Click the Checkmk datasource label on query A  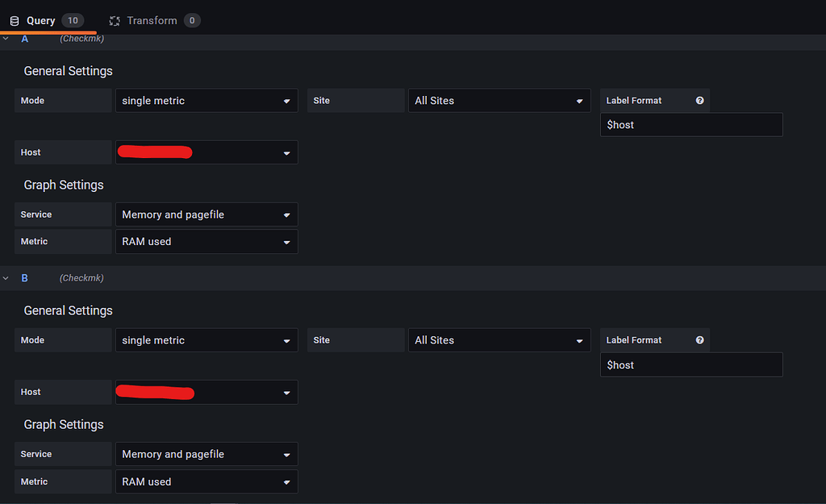click(81, 38)
